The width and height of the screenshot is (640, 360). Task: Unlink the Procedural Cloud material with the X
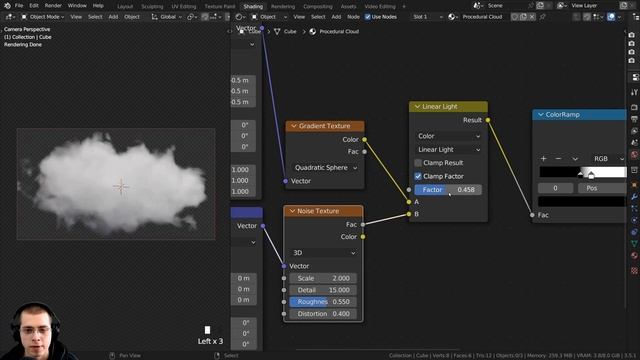(532, 17)
